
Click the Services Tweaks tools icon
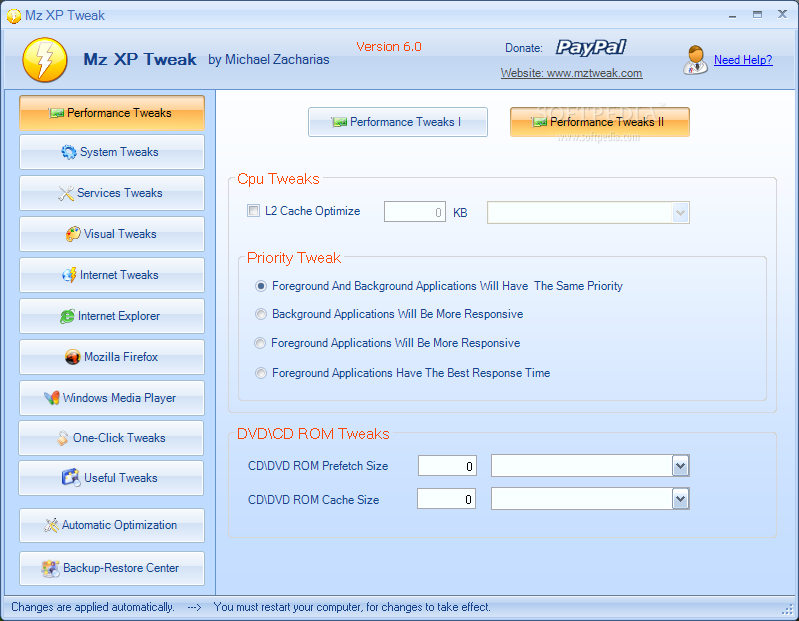(66, 193)
